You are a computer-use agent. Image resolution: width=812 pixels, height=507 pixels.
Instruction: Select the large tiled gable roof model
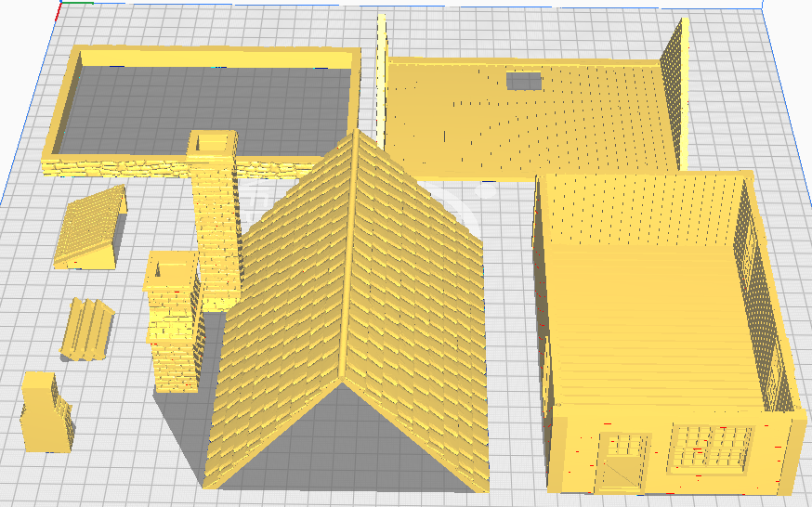coord(347,310)
